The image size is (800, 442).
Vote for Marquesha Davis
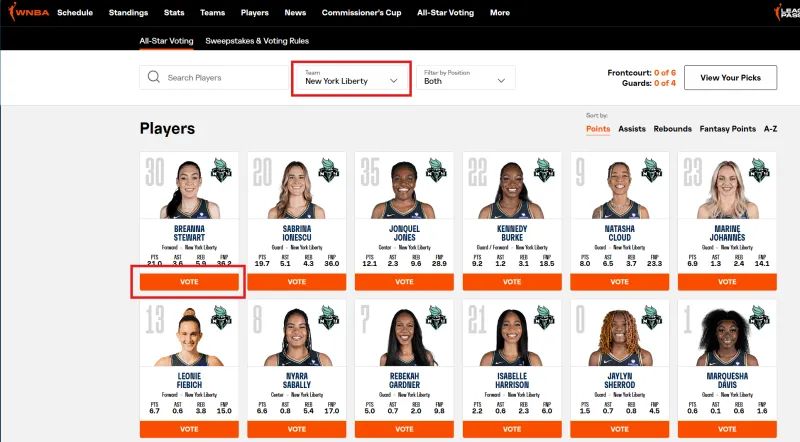pyautogui.click(x=728, y=429)
